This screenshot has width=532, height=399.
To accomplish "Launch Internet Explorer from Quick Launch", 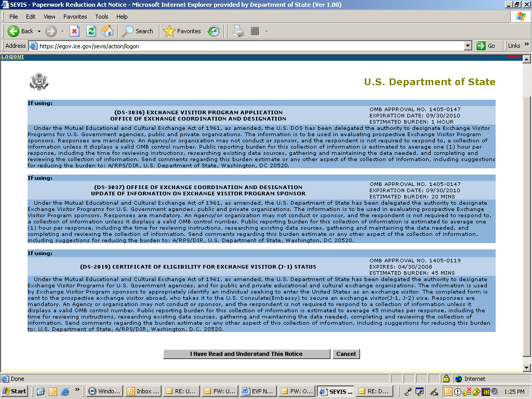I will [65, 392].
